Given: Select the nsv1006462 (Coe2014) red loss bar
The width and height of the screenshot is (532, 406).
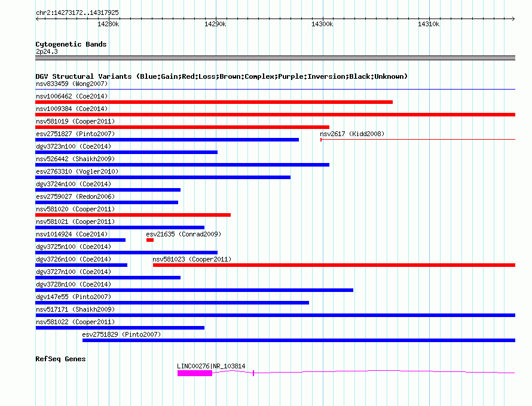Looking at the screenshot, I should tap(214, 102).
